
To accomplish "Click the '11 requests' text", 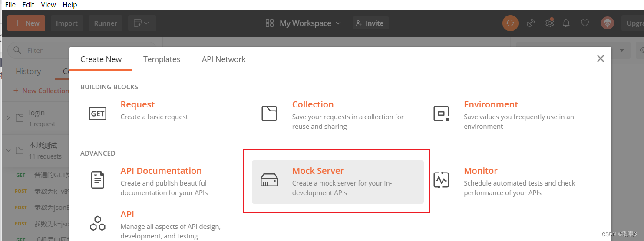I will [x=45, y=156].
